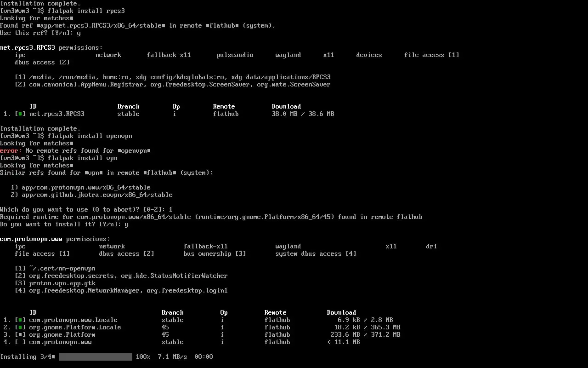Click the '233.6 MB / 371.2 MB' download value
This screenshot has width=588, height=368.
pos(366,335)
